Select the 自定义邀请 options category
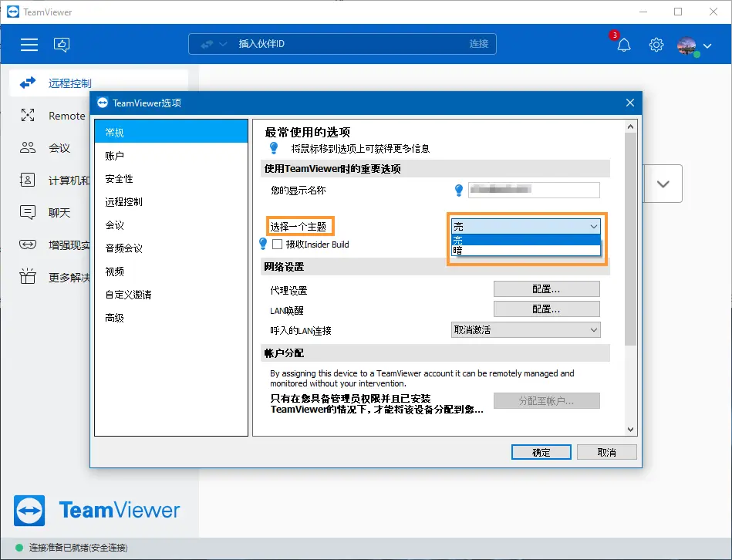The width and height of the screenshot is (732, 560). [x=171, y=295]
